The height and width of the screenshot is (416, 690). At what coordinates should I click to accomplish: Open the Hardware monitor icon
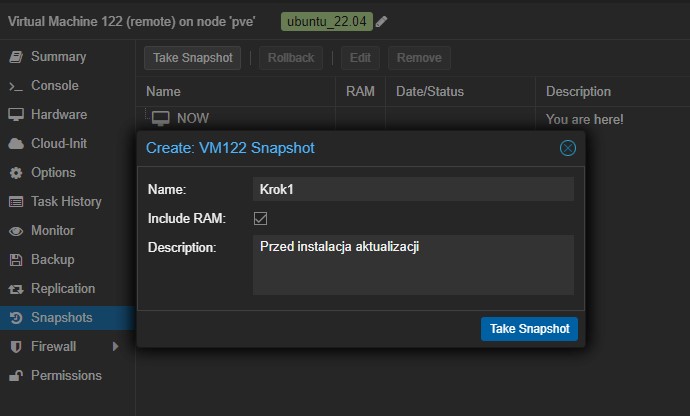pos(15,115)
